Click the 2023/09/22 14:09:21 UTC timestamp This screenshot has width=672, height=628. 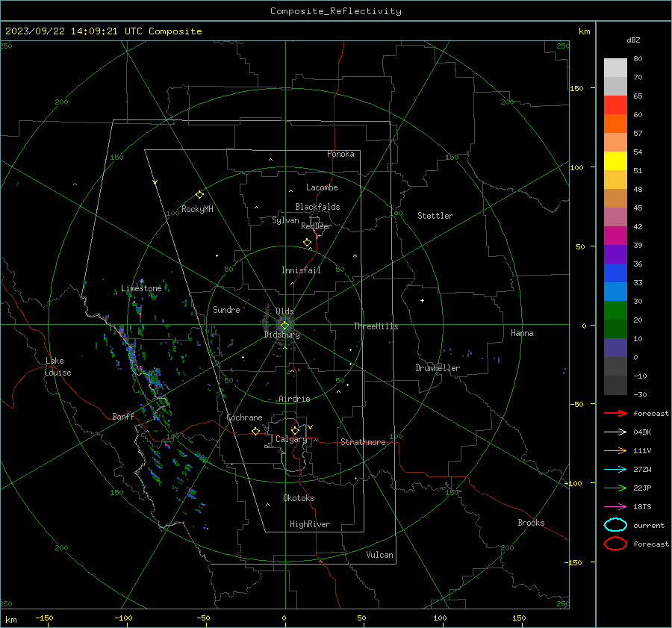[x=103, y=31]
